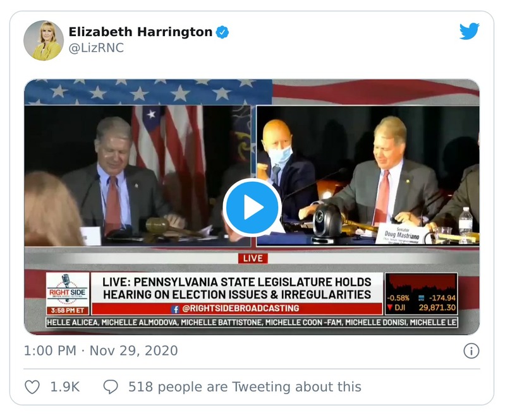This screenshot has width=505, height=420.
Task: Click the Twitter bird logo
Action: point(469,32)
